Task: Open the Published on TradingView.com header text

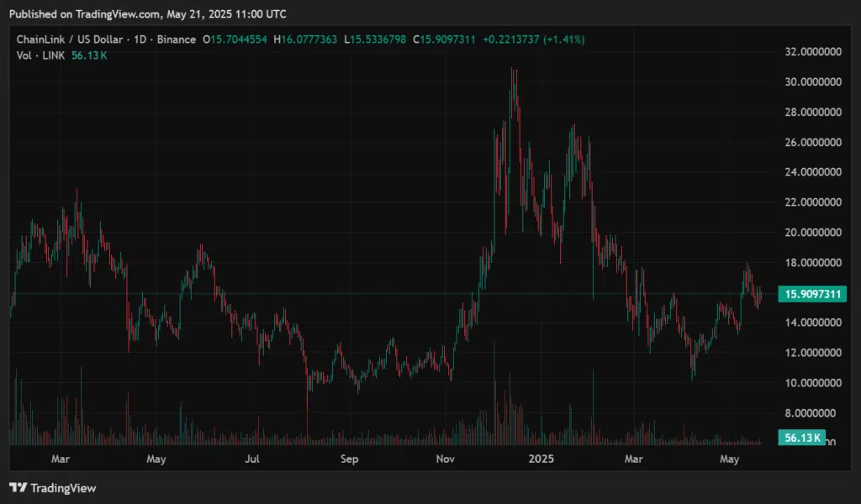Action: coord(148,15)
